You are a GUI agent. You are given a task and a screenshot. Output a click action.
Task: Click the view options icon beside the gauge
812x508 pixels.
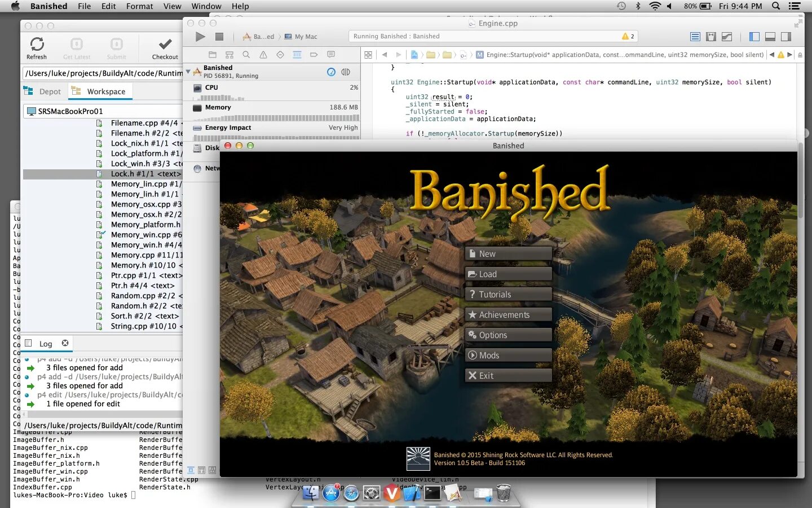coord(346,72)
